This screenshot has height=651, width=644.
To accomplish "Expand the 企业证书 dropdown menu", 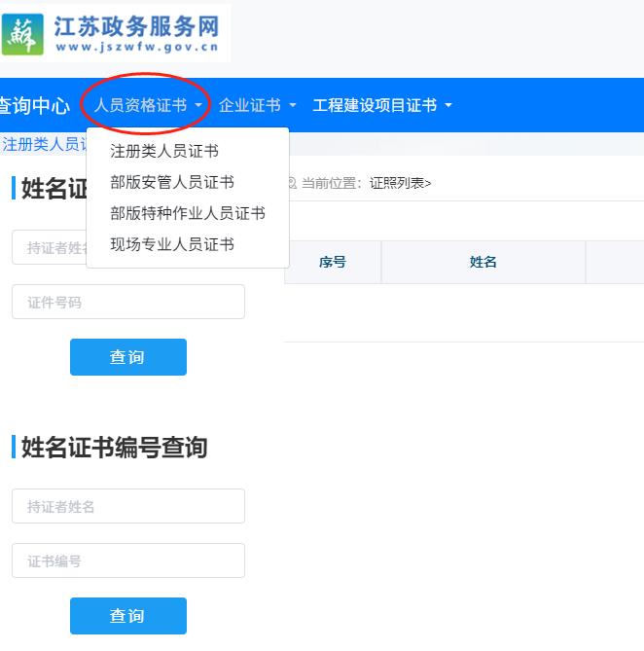I will [257, 105].
